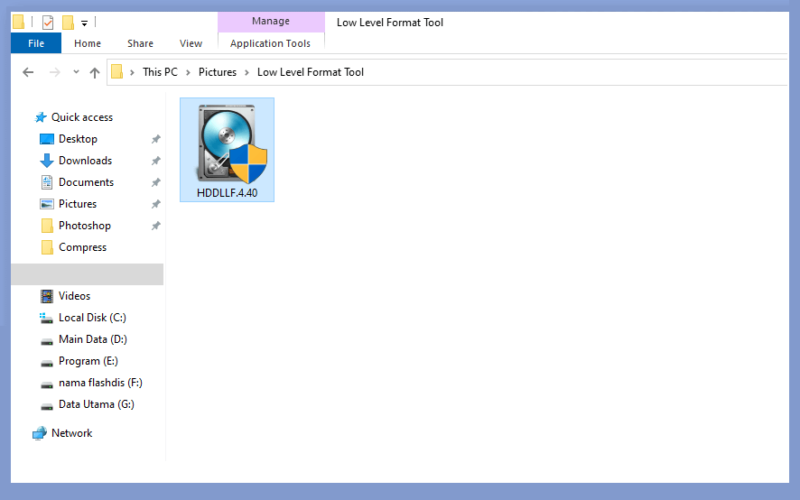This screenshot has width=800, height=500.
Task: Expand chevron after Pictures in address bar
Action: tap(247, 72)
